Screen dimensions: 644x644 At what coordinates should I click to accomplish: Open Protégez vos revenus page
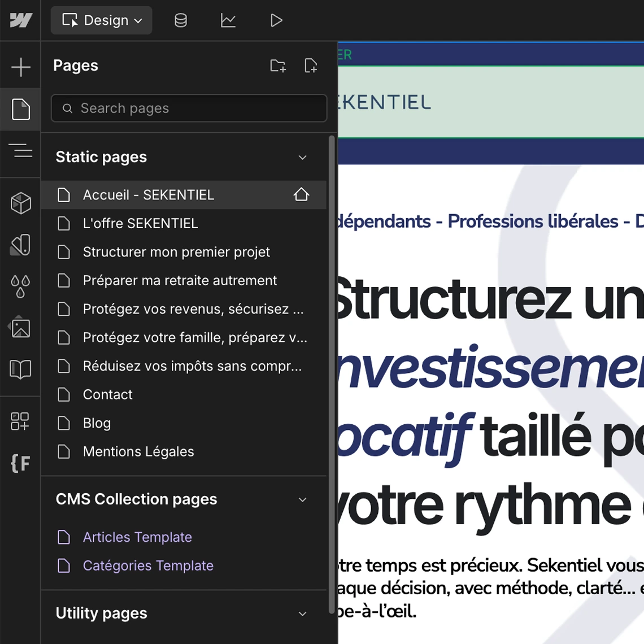[x=184, y=309]
